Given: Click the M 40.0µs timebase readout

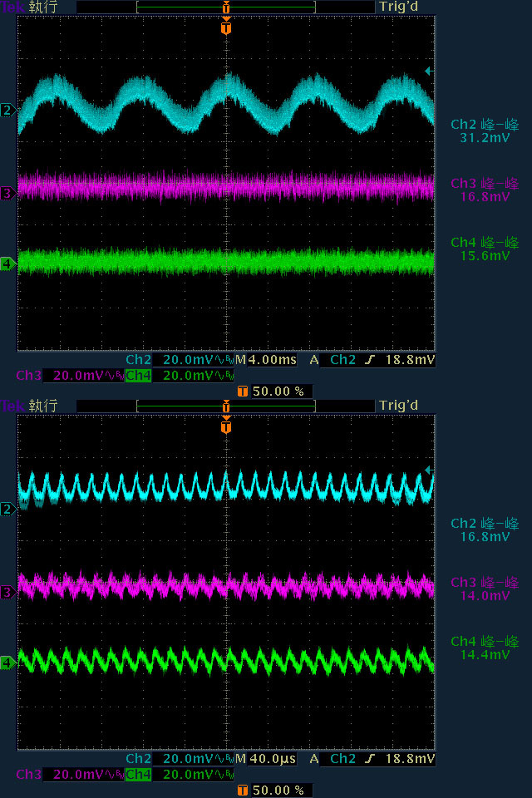Looking at the screenshot, I should pyautogui.click(x=266, y=759).
